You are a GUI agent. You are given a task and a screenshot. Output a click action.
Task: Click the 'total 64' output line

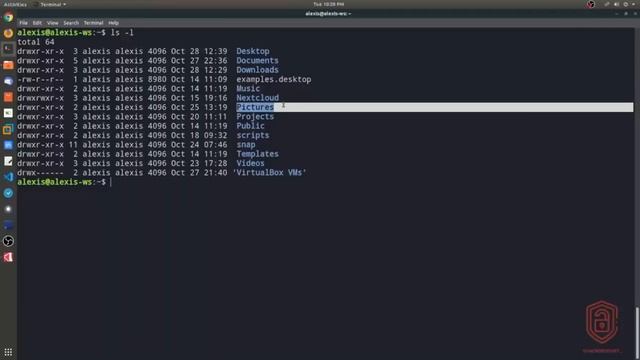pyautogui.click(x=36, y=42)
